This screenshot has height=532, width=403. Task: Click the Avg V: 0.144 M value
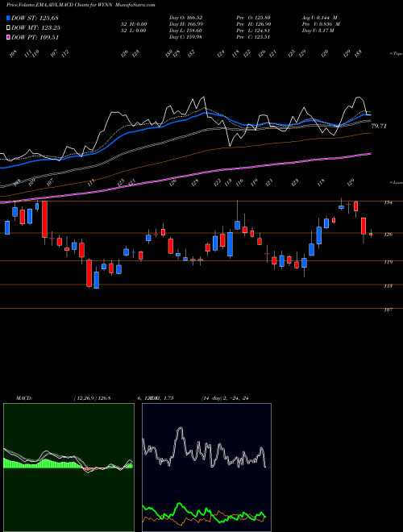[x=319, y=17]
